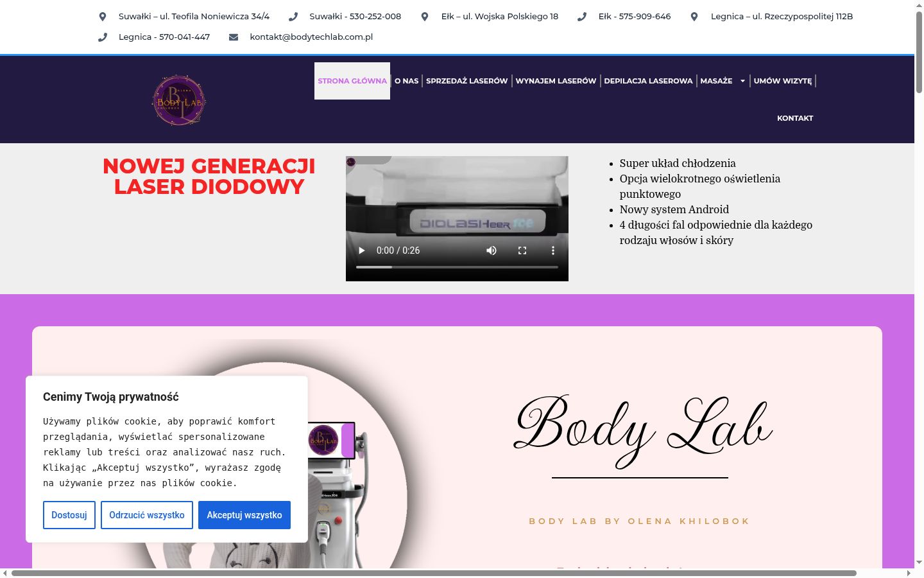Click the phone icon beside Ełk number
This screenshot has height=578, width=924.
click(582, 17)
